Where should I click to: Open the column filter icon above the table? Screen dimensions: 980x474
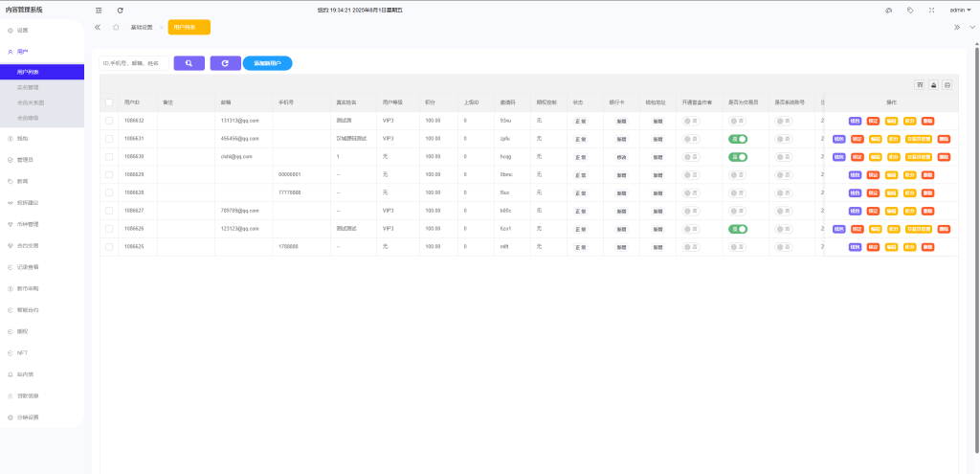pyautogui.click(x=920, y=84)
